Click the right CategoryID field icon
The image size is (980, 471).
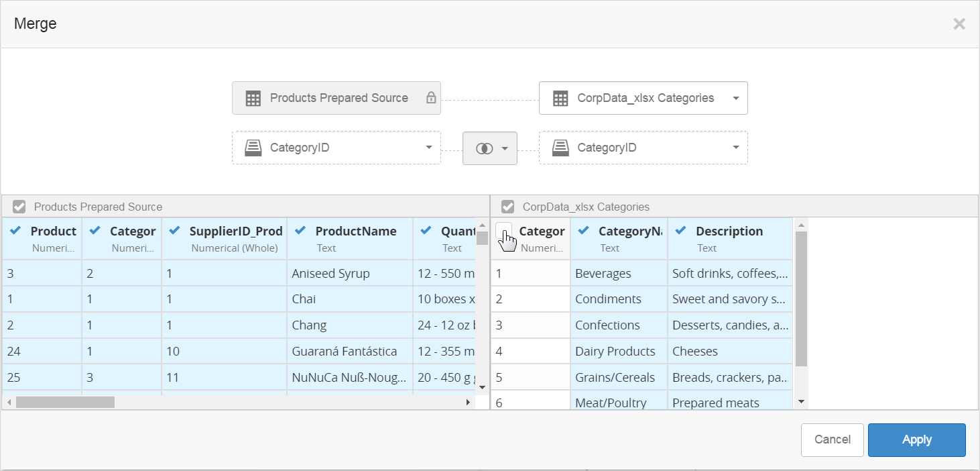pyautogui.click(x=560, y=148)
